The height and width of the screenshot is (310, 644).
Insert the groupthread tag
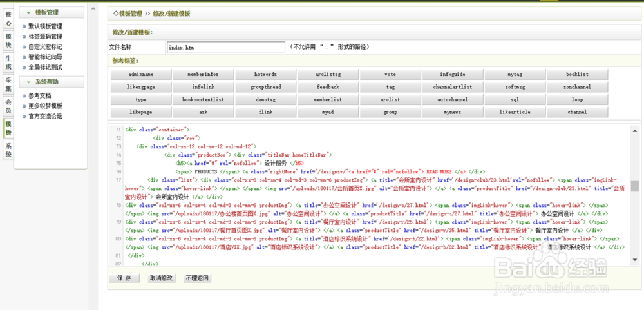tap(266, 87)
